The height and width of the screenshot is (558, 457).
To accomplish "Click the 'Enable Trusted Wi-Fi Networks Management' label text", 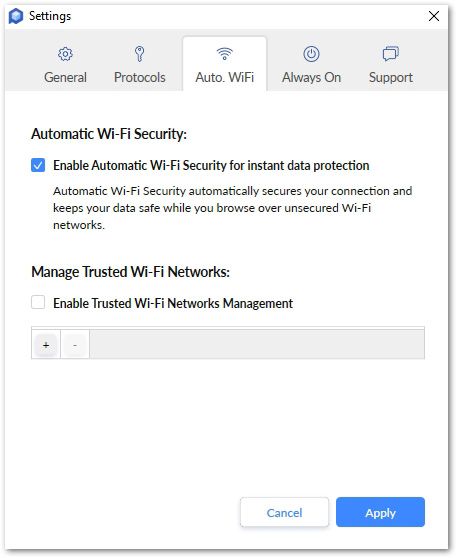I will [173, 303].
